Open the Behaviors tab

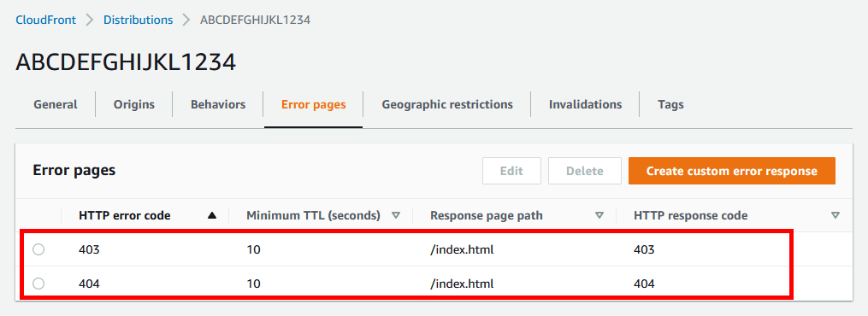[218, 104]
